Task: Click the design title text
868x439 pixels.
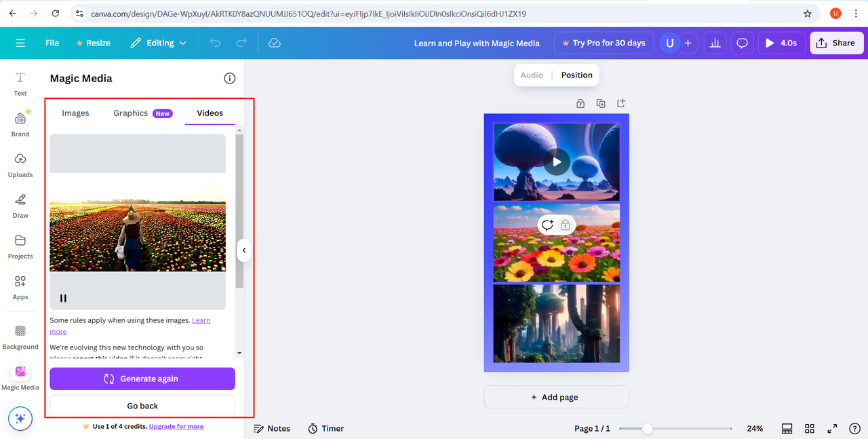Action: click(x=477, y=43)
